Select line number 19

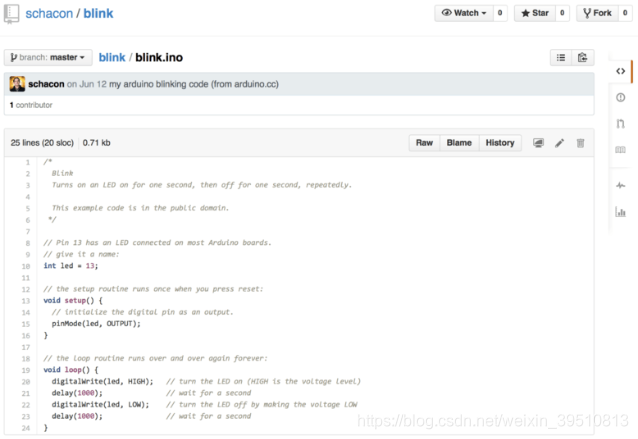(26, 370)
